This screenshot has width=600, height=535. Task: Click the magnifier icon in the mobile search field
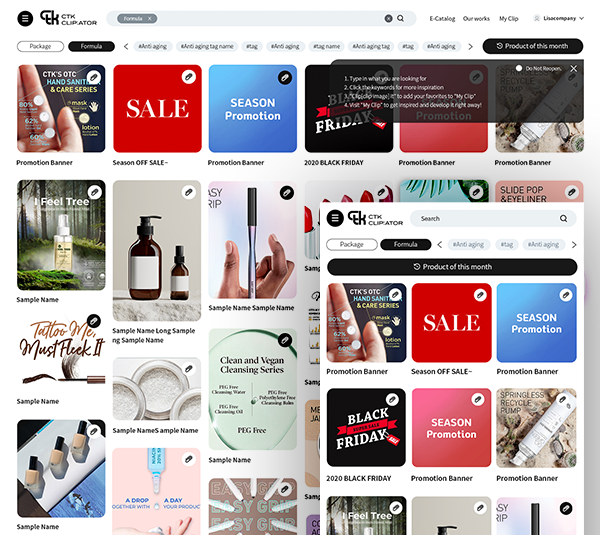(564, 219)
